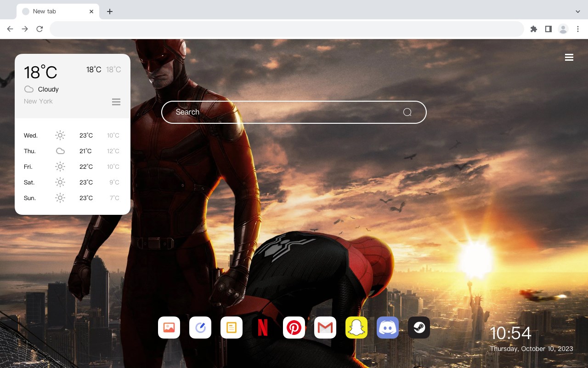Screen dimensions: 588x368
Task: Open a new browser tab with the plus button
Action: click(110, 11)
